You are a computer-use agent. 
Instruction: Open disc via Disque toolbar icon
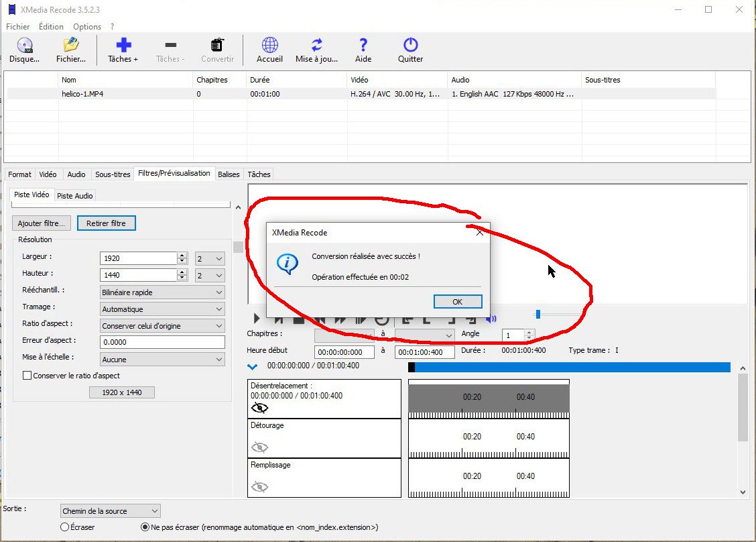click(24, 45)
